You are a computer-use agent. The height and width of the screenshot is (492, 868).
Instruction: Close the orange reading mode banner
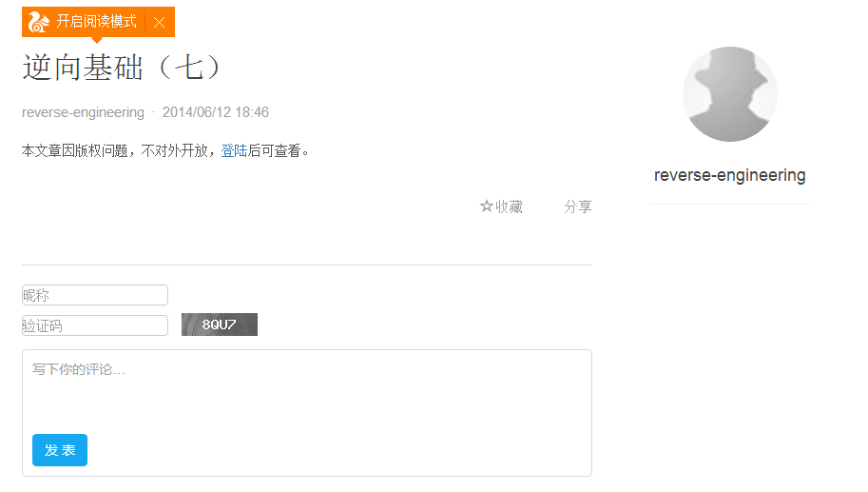[160, 22]
